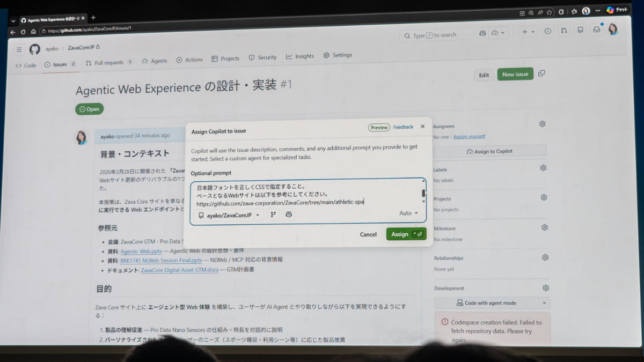Open the repository Projects tab
This screenshot has height=362, width=644.
tap(225, 59)
